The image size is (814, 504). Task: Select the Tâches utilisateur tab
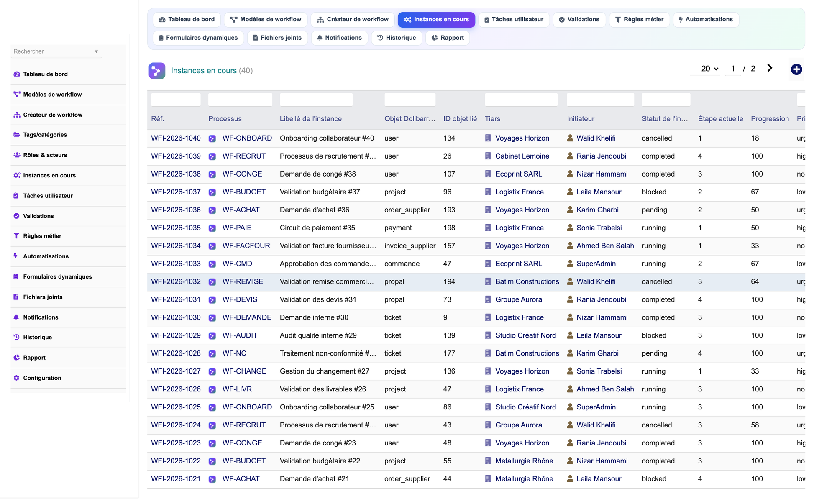[514, 19]
